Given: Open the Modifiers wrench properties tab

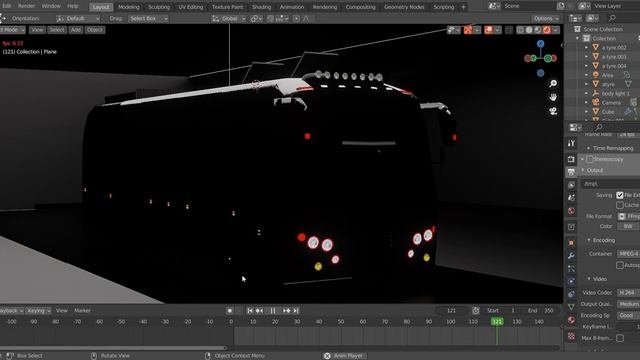Looking at the screenshot, I should 571,256.
